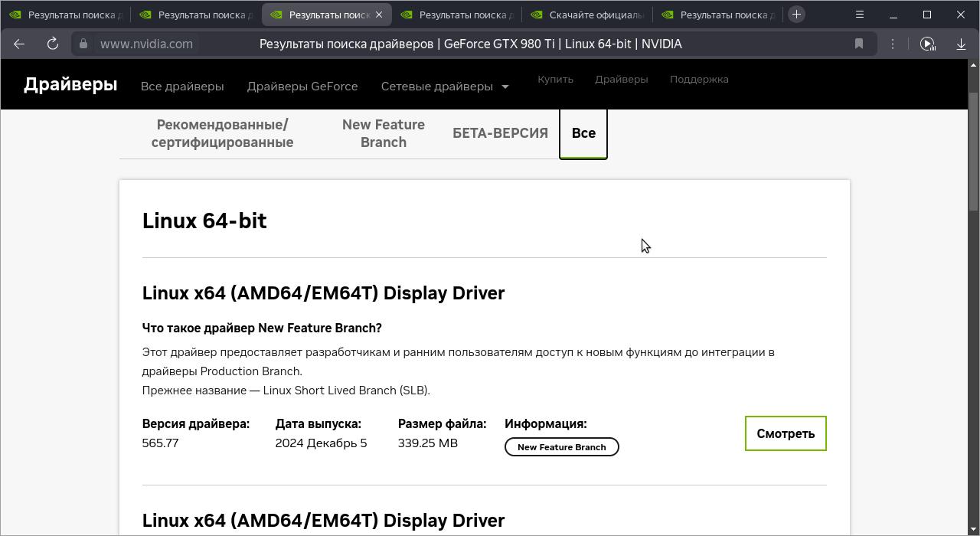Screen dimensions: 980x536
Task: Open browser hamburger menu in title bar
Action: [860, 14]
